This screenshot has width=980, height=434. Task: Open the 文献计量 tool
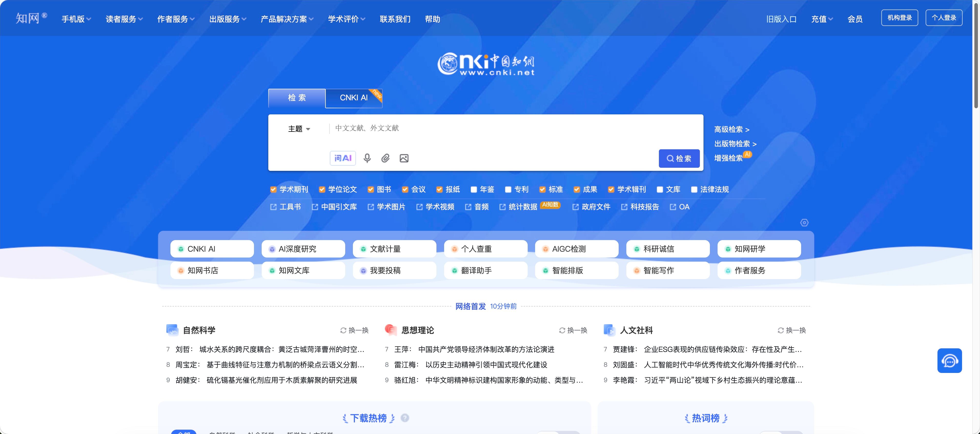[x=394, y=249]
